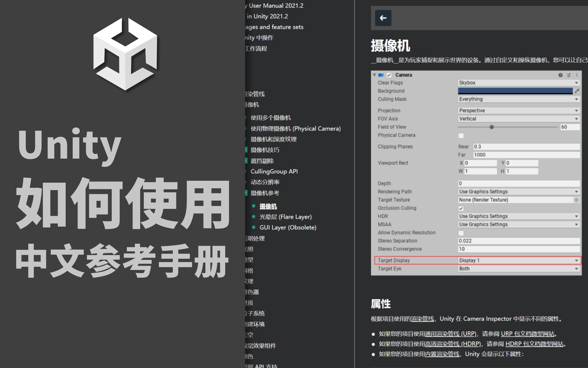Viewport: 588px width, 368px height.
Task: Click the green bullet beside 光晕层
Action: coord(254,216)
